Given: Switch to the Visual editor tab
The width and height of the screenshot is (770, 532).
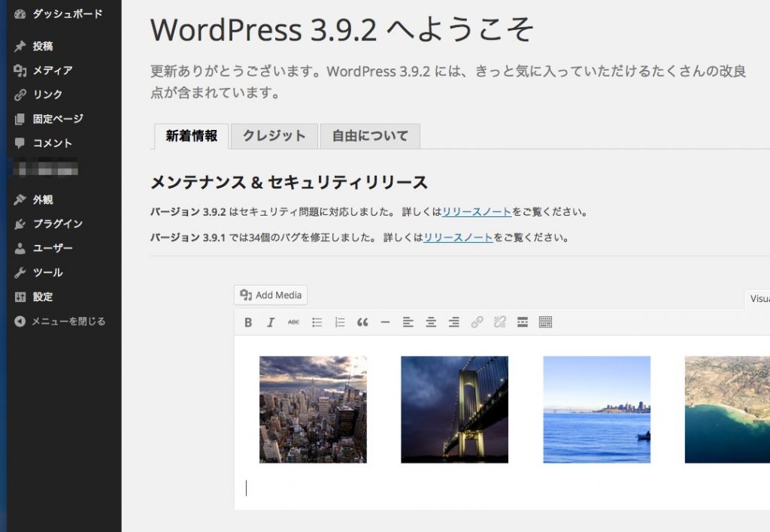Looking at the screenshot, I should point(757,299).
